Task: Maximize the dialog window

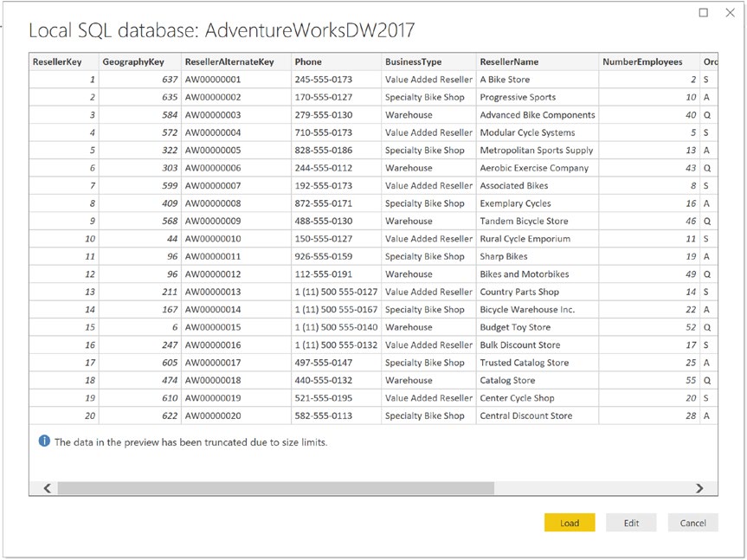Action: click(x=703, y=12)
